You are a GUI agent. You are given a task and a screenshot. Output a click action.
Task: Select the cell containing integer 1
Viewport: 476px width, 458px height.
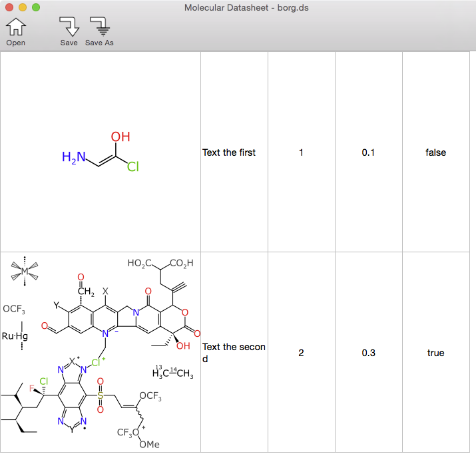[301, 152]
